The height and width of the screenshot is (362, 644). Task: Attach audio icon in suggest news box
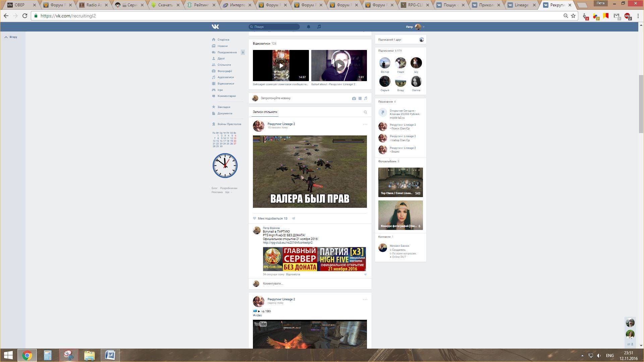pyautogui.click(x=366, y=98)
